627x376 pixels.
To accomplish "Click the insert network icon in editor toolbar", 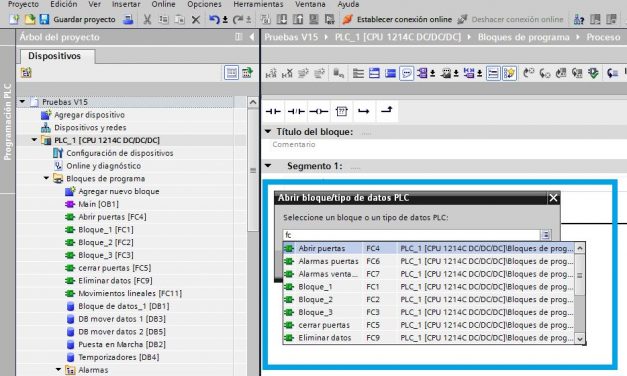I will [271, 73].
